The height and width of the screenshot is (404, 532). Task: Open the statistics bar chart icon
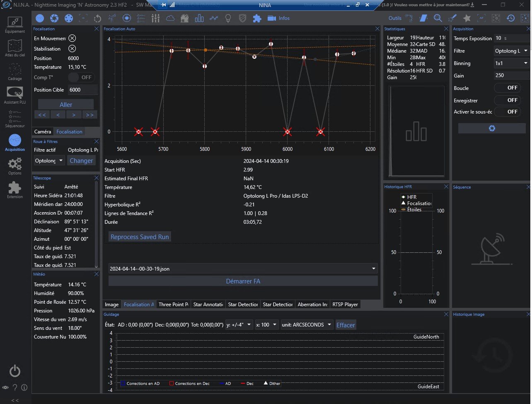tap(199, 18)
